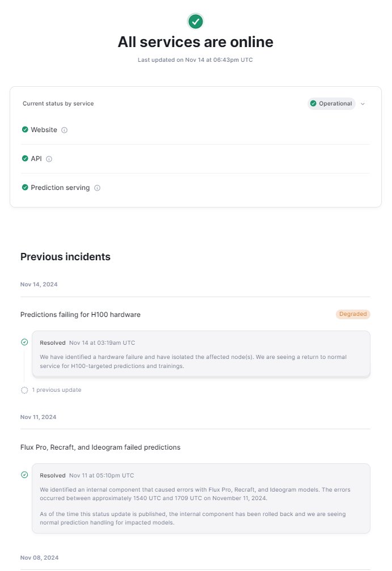This screenshot has height=571, width=392.
Task: Click the Last updated timestamp text
Action: click(x=195, y=60)
